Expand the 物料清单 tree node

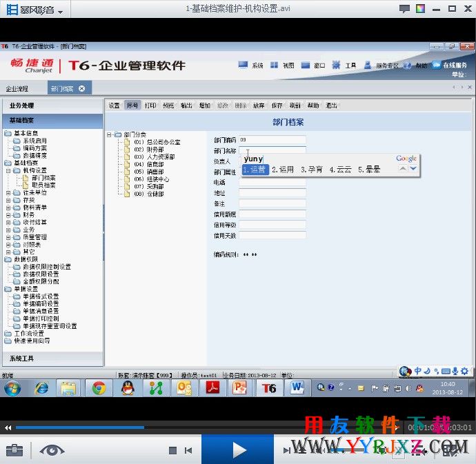tap(8, 208)
